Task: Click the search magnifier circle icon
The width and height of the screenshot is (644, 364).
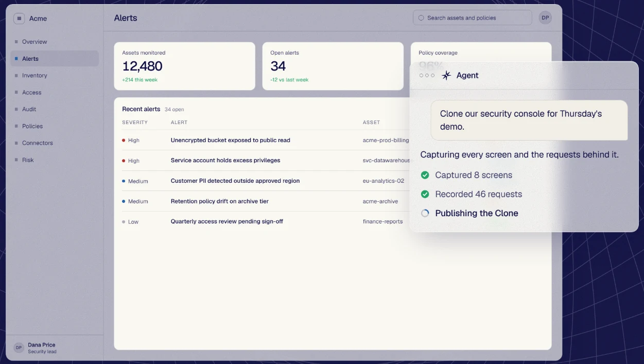Action: pos(421,18)
